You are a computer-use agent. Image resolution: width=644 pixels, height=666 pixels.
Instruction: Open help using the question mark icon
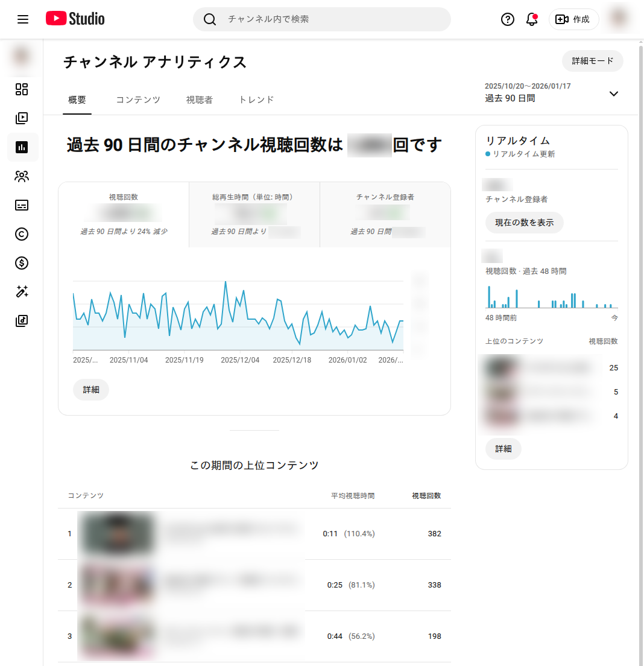[x=507, y=19]
